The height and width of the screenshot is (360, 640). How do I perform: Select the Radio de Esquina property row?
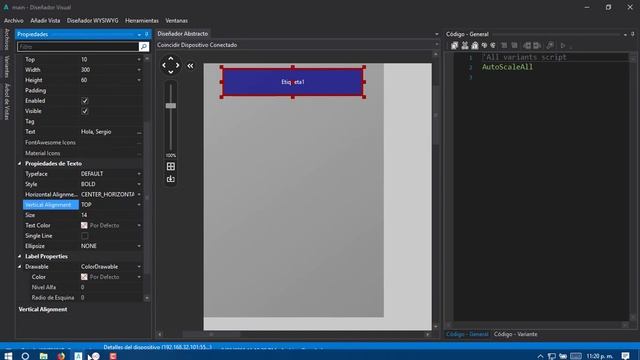tap(82, 298)
